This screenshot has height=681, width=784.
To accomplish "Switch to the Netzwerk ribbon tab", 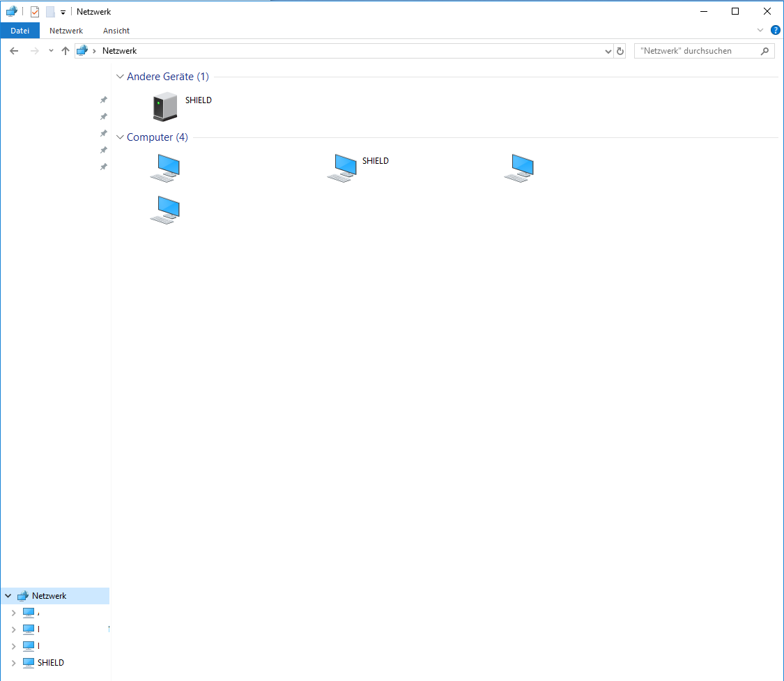I will coord(66,31).
